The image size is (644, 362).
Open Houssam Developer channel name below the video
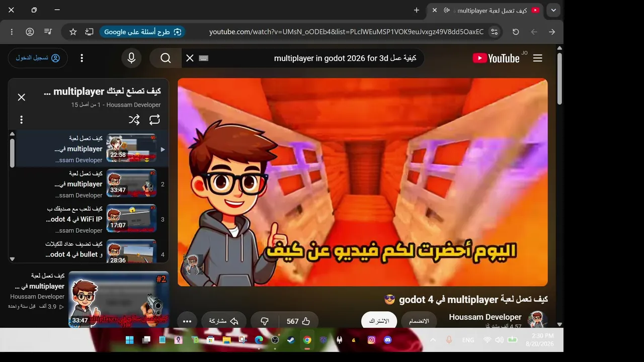pyautogui.click(x=485, y=317)
